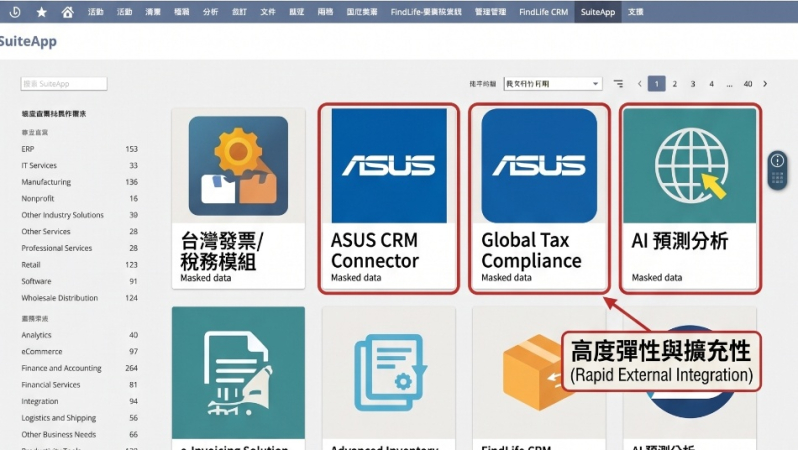The height and width of the screenshot is (450, 798).
Task: Open the ASUS CRM Connector app card
Action: tap(389, 199)
